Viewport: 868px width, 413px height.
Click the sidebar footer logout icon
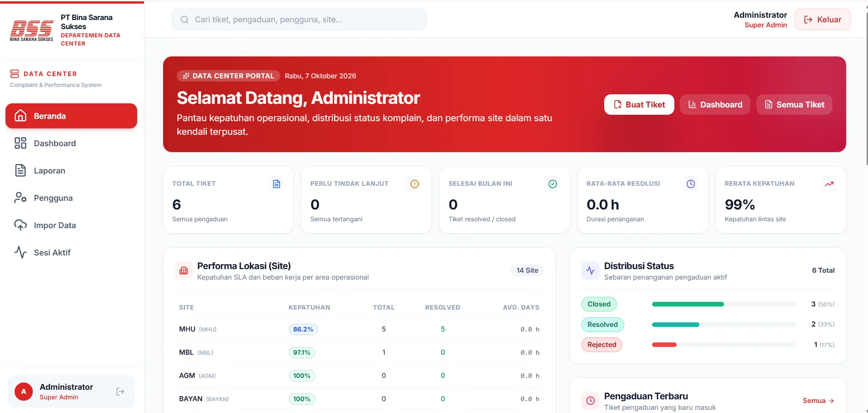click(x=120, y=392)
